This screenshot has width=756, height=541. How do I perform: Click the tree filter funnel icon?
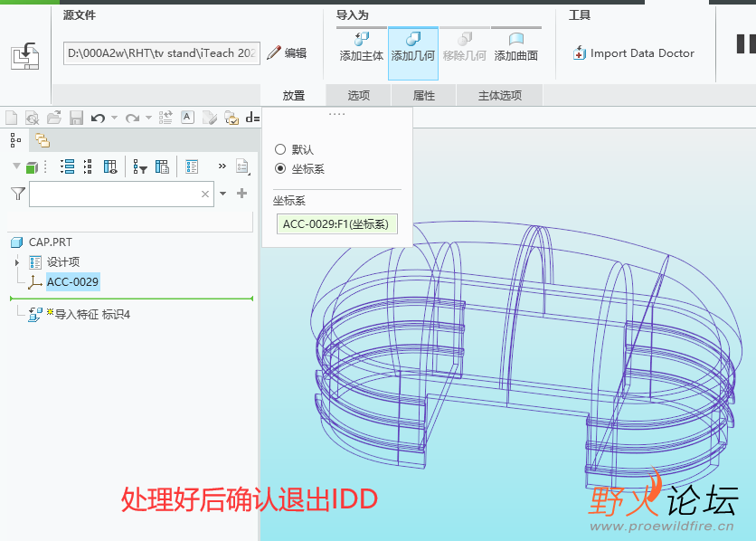tap(140, 166)
